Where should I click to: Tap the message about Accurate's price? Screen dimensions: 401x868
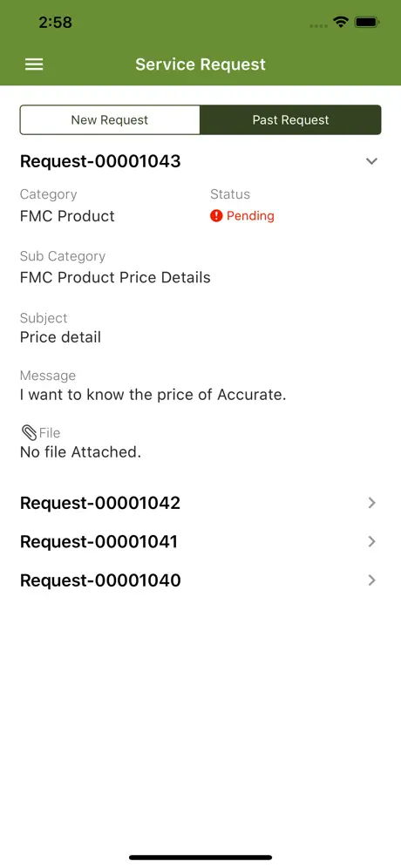[153, 396]
